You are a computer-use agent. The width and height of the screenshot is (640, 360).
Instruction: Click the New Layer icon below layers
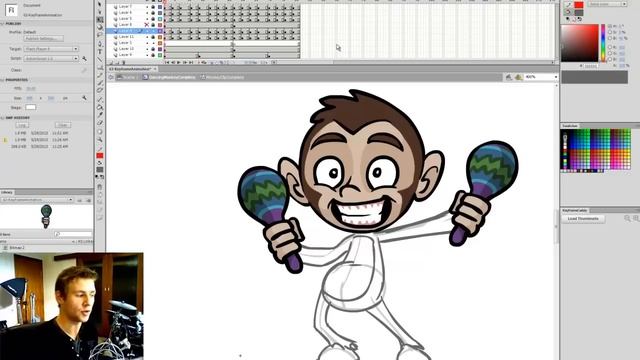point(111,63)
